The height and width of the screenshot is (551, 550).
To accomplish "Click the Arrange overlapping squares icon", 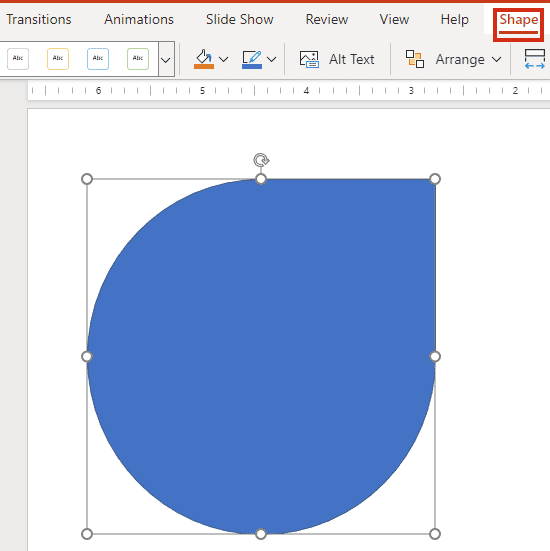I will pyautogui.click(x=415, y=59).
